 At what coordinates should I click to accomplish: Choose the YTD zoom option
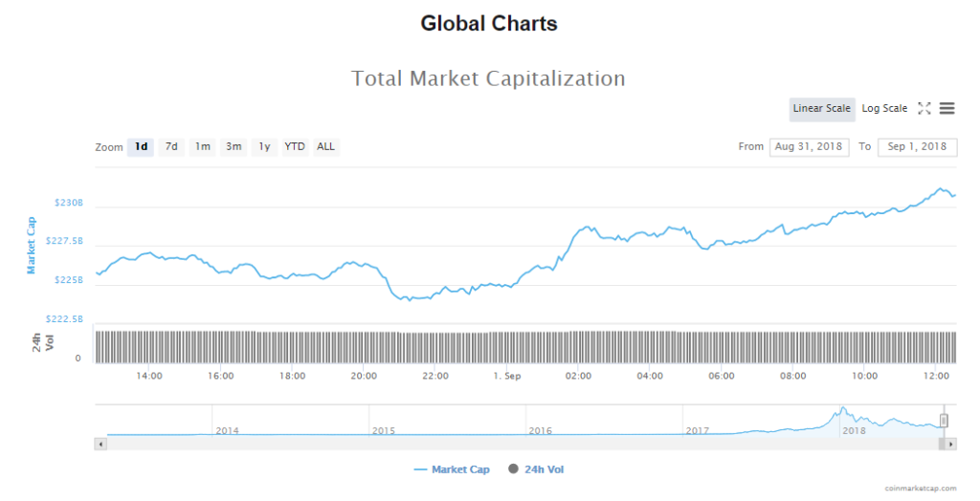pos(295,147)
